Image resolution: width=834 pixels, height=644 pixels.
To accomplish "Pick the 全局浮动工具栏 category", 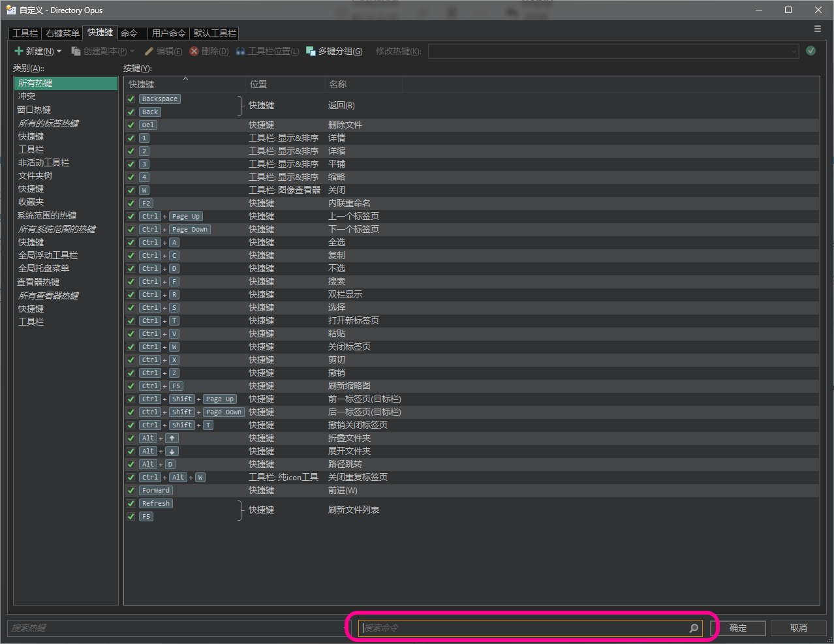I will 48,255.
